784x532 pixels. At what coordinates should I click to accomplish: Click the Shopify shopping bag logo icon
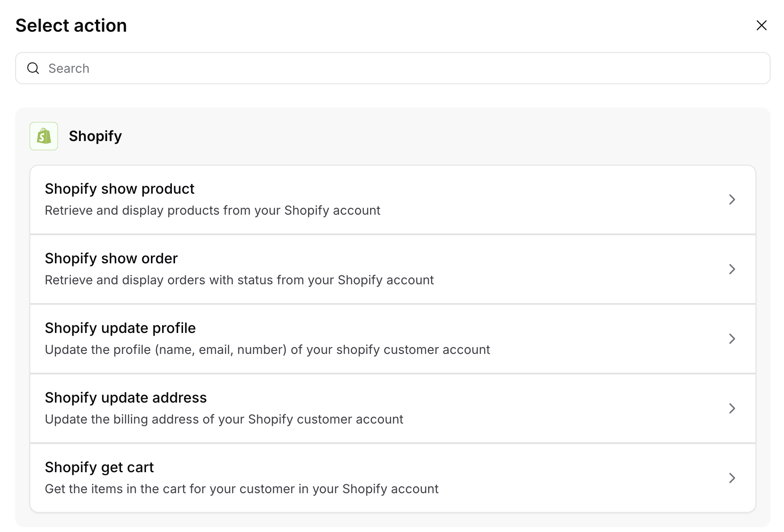(43, 136)
